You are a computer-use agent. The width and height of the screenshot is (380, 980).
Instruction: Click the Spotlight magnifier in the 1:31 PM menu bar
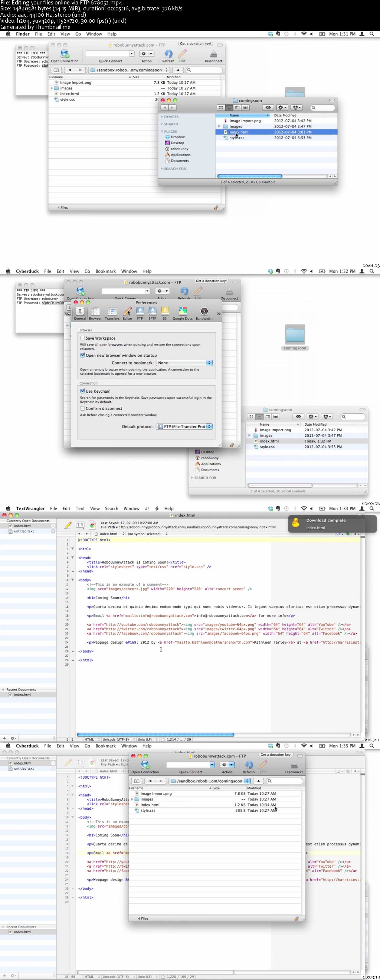tap(371, 34)
